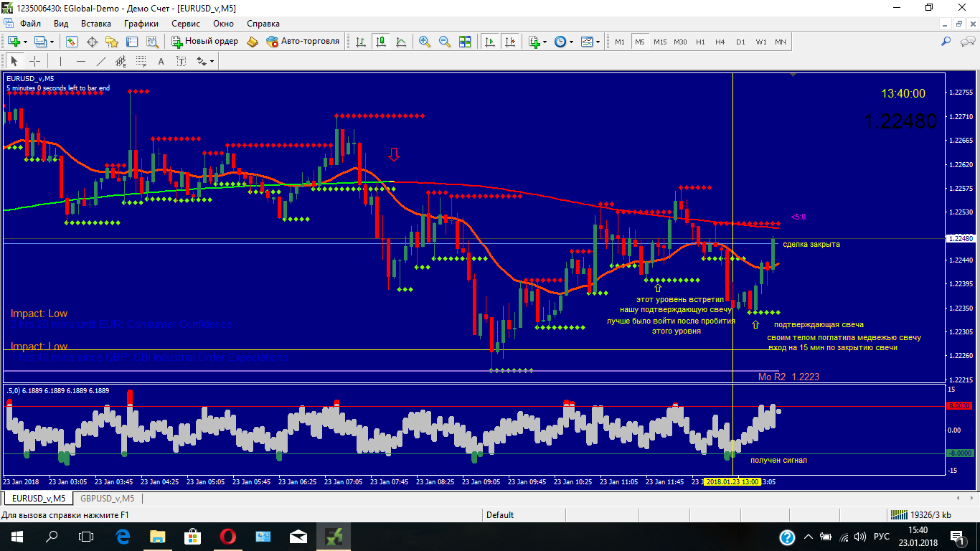Screen dimensions: 980x551
Task: Expand the templates dropdown in toolbar
Action: (598, 42)
